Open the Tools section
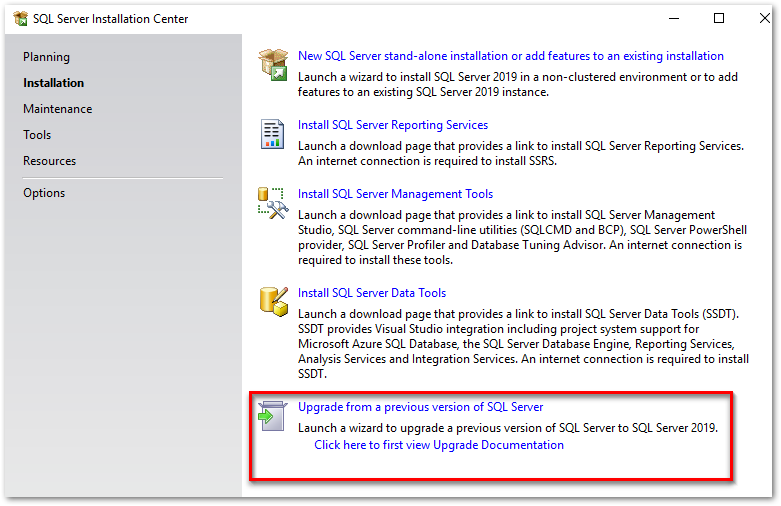This screenshot has width=781, height=506. [x=37, y=134]
